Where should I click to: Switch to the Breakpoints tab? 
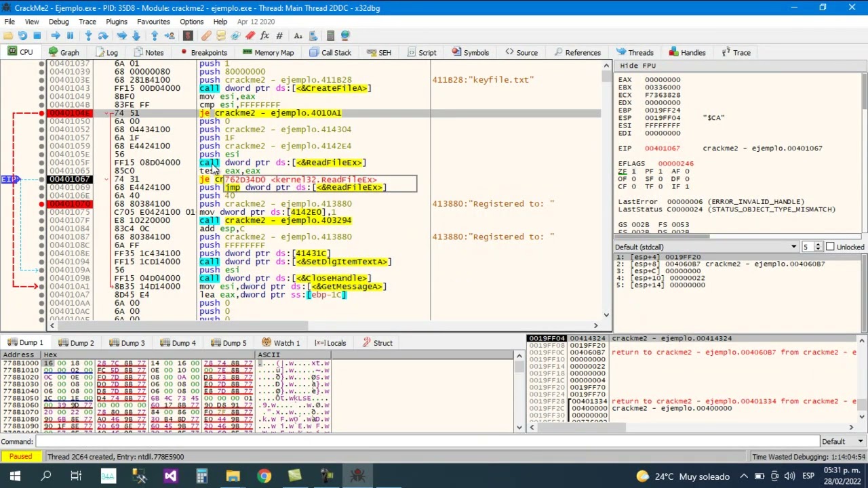coord(203,53)
